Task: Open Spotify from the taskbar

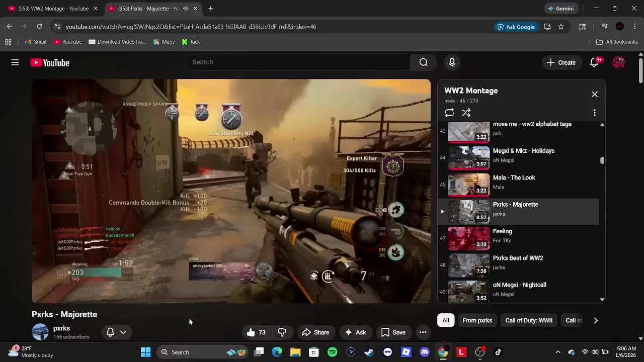Action: tap(332, 352)
